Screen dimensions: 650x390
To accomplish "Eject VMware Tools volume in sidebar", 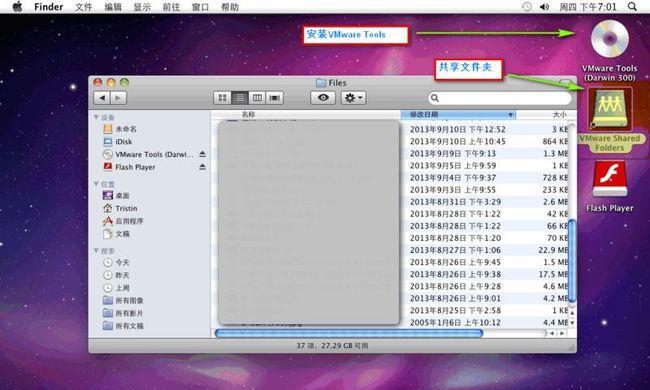I will pos(202,154).
